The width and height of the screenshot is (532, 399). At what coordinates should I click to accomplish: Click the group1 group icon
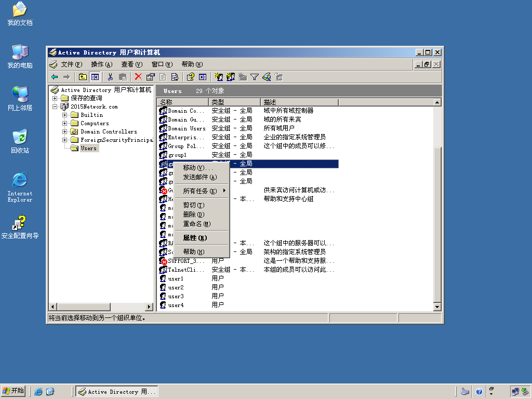click(163, 155)
